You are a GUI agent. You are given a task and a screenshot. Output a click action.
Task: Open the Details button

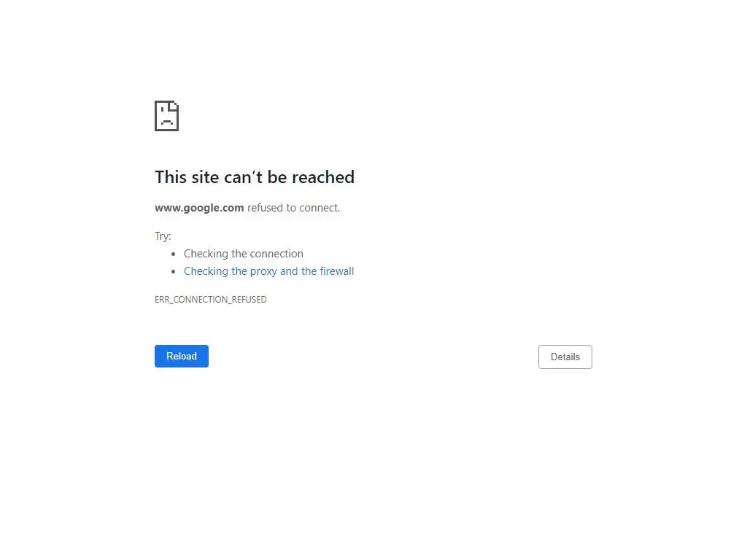[565, 357]
